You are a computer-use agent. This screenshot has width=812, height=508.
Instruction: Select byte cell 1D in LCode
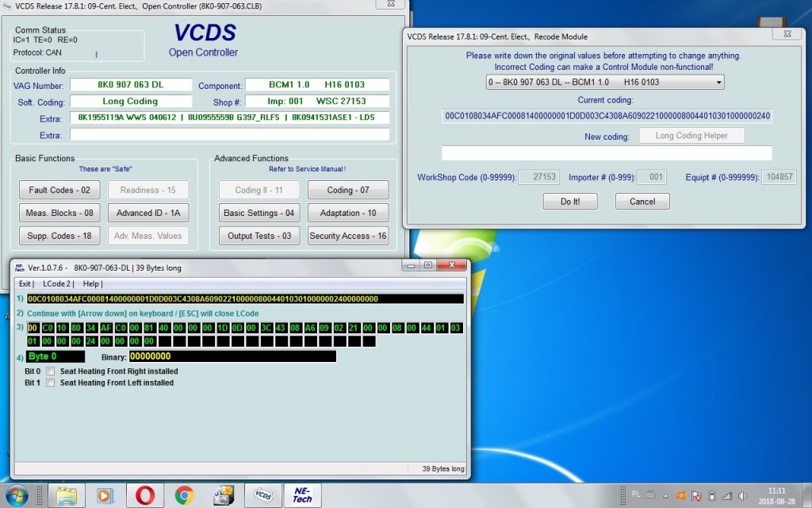pos(222,328)
